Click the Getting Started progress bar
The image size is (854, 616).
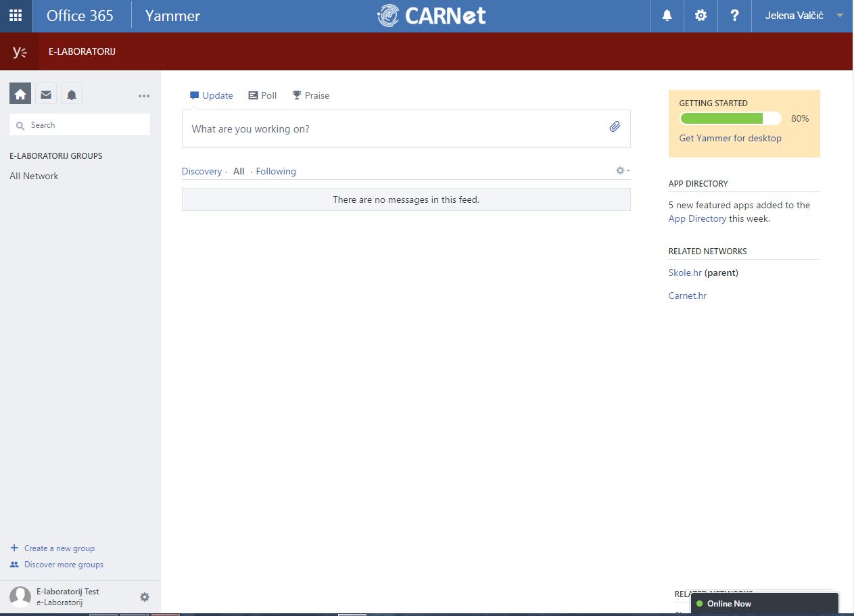coord(730,118)
